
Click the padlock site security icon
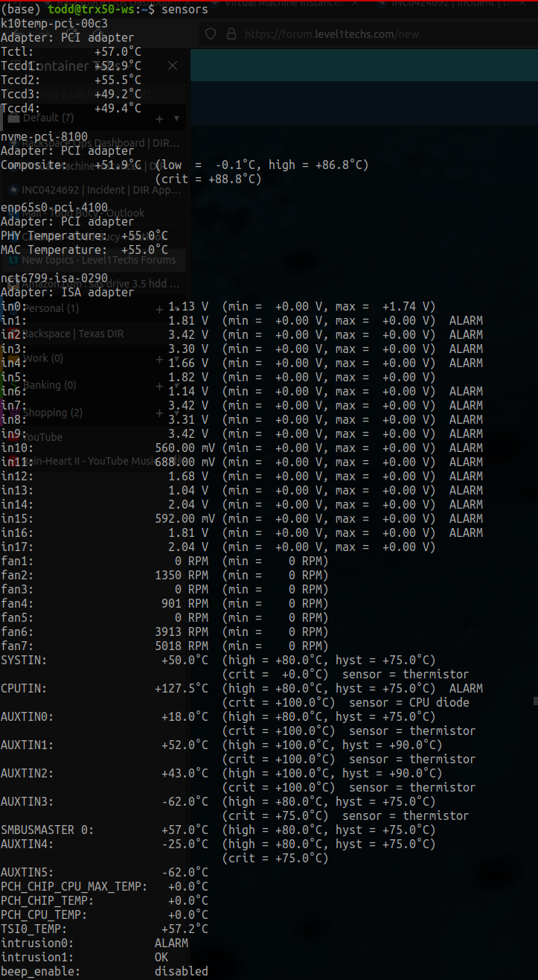231,34
